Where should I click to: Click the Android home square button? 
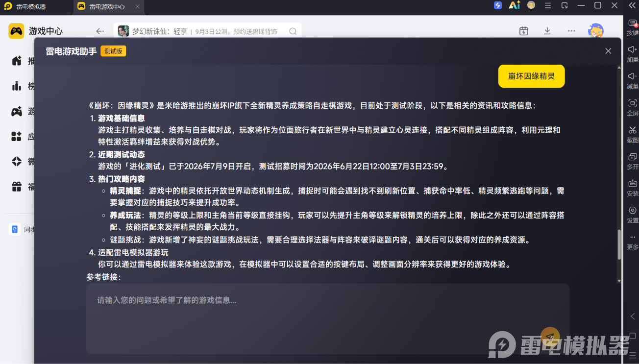[x=633, y=336]
